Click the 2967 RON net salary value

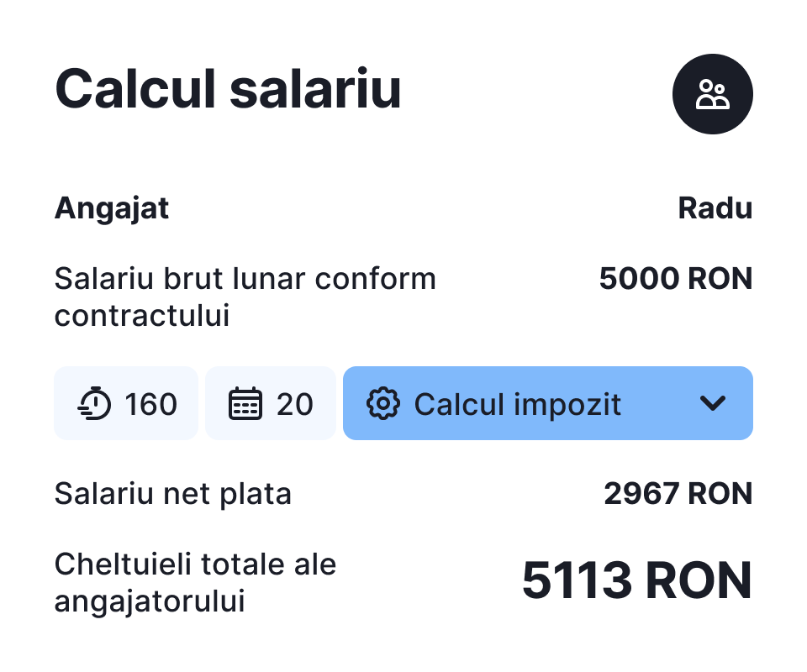pyautogui.click(x=678, y=493)
